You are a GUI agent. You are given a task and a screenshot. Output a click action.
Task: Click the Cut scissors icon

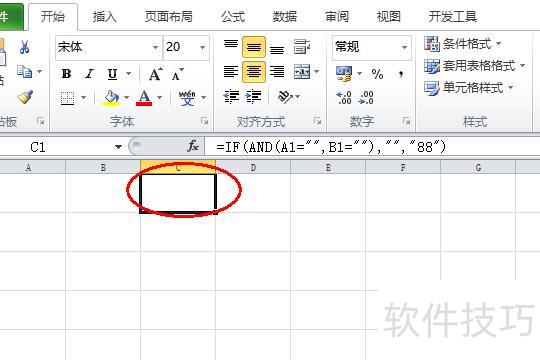point(24,47)
